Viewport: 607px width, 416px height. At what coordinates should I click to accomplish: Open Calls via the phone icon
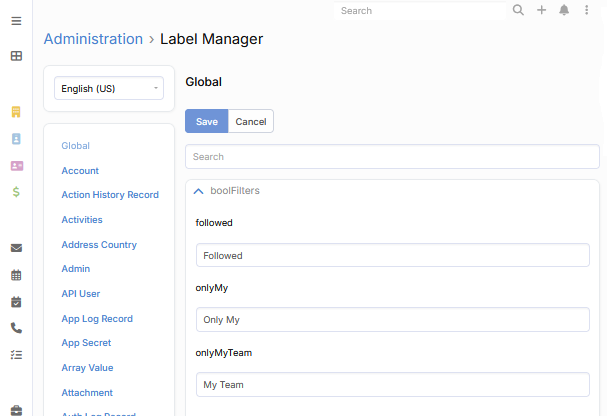click(x=16, y=327)
